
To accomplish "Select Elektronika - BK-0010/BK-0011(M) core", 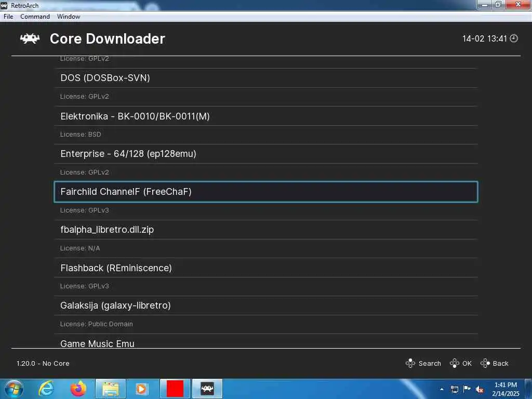I will pyautogui.click(x=265, y=116).
